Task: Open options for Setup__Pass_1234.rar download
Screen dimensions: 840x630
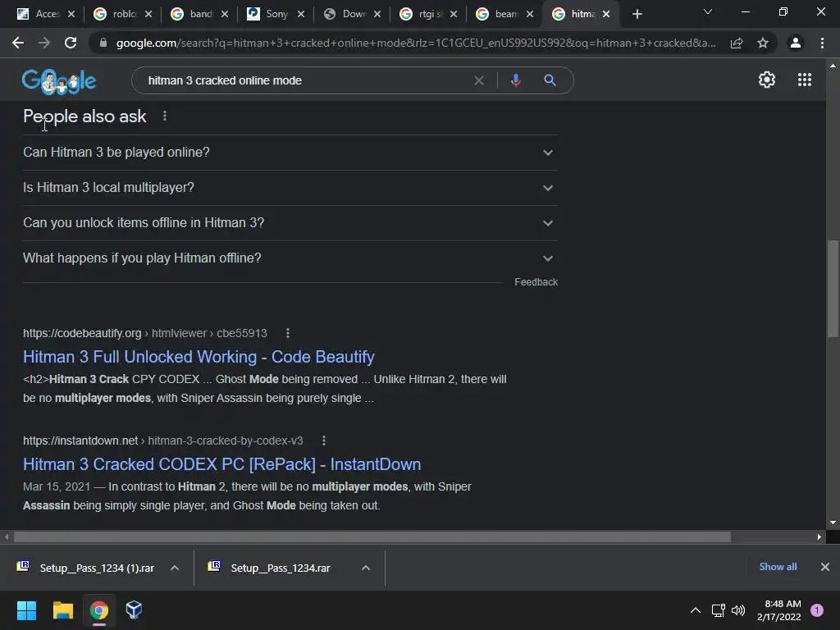Action: (x=366, y=568)
